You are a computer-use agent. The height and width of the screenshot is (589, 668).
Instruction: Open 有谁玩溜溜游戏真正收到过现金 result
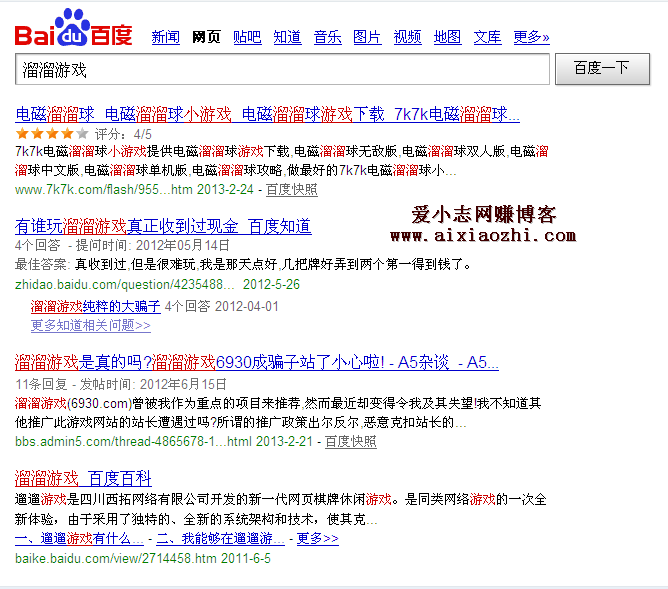click(x=163, y=226)
